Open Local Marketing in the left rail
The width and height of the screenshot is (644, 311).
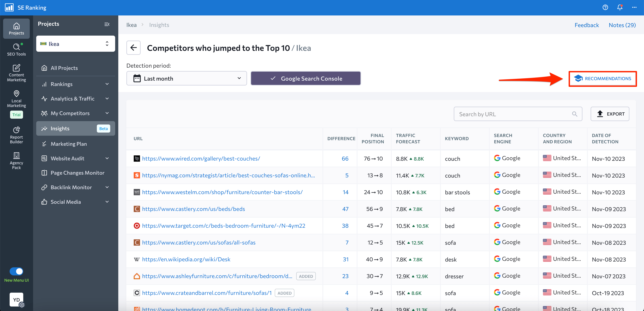[x=17, y=99]
